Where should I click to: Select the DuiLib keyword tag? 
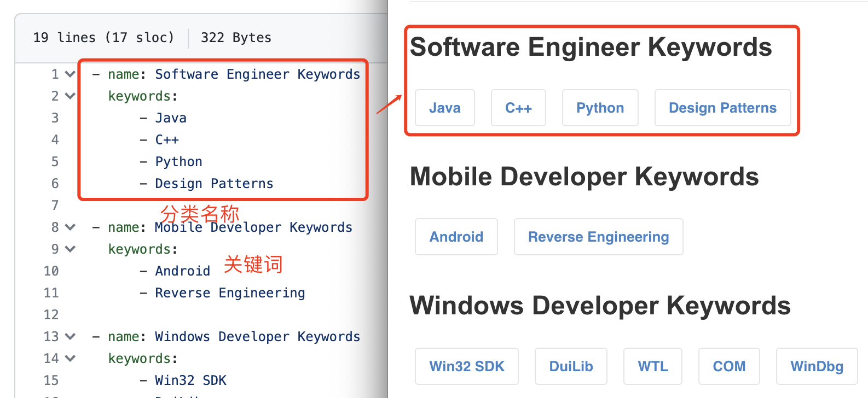pos(571,366)
